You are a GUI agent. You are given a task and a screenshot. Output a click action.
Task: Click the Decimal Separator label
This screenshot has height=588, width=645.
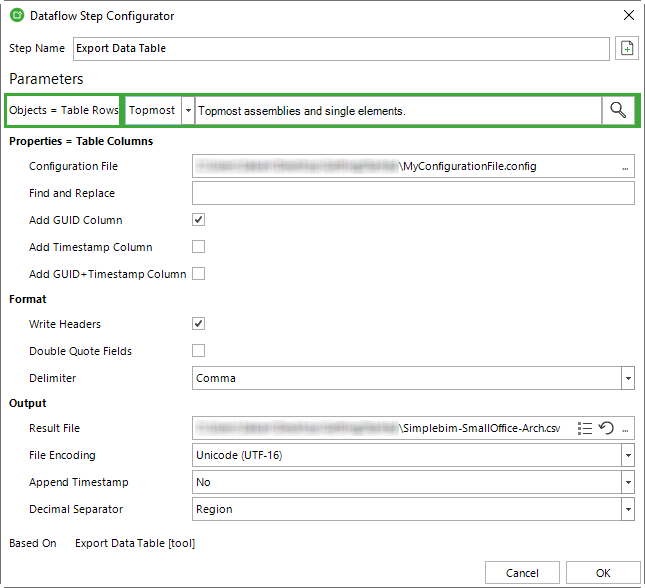76,509
